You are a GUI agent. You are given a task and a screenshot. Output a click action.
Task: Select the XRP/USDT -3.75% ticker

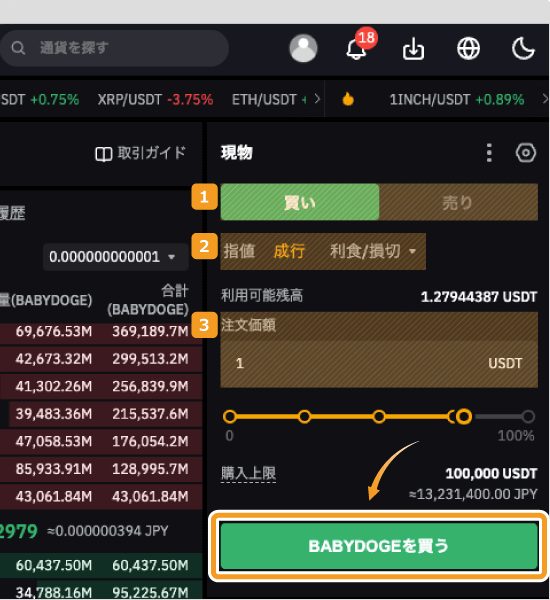pos(155,100)
